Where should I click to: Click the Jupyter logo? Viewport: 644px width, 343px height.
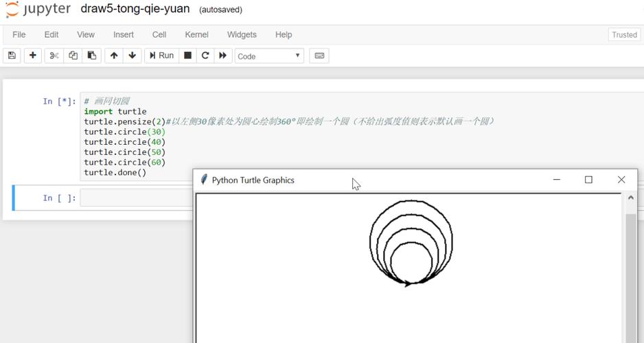click(38, 10)
